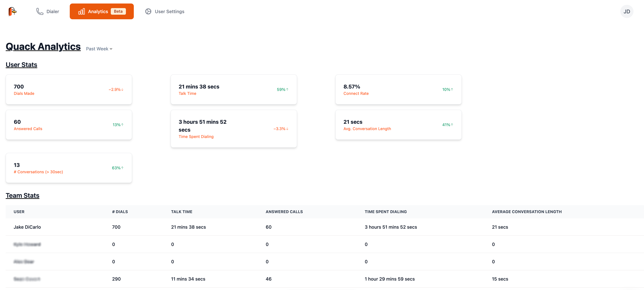The width and height of the screenshot is (644, 290).
Task: Click the phone icon beside Dialer
Action: [x=40, y=11]
